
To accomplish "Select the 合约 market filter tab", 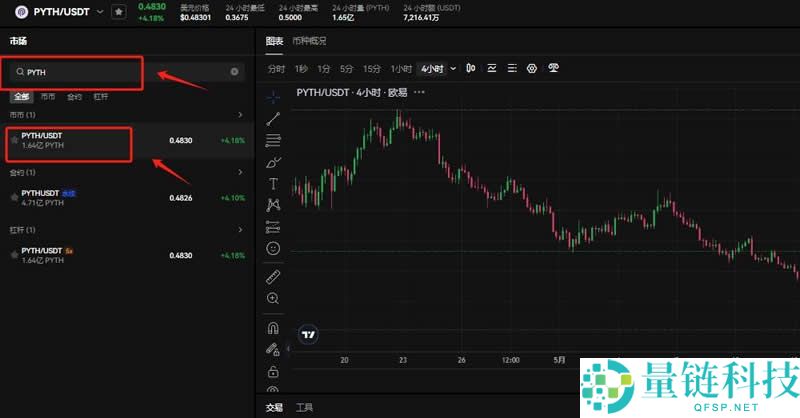I will [74, 97].
